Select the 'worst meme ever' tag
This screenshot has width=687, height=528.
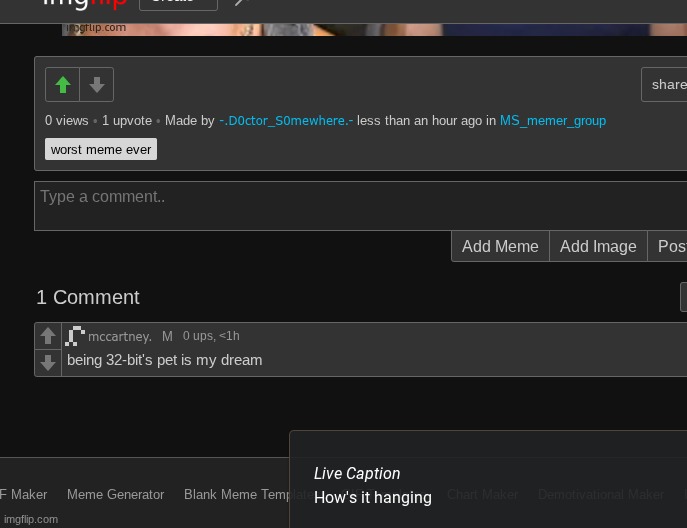pyautogui.click(x=101, y=150)
